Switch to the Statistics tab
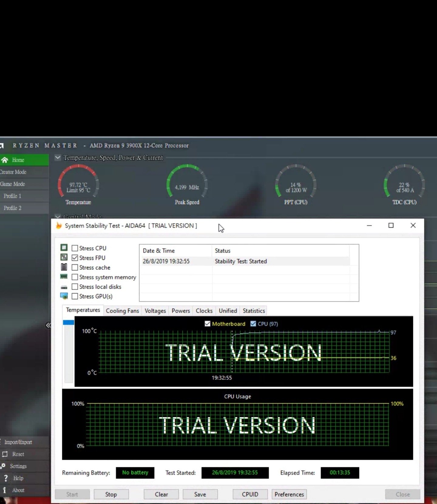Image resolution: width=437 pixels, height=504 pixels. (254, 311)
